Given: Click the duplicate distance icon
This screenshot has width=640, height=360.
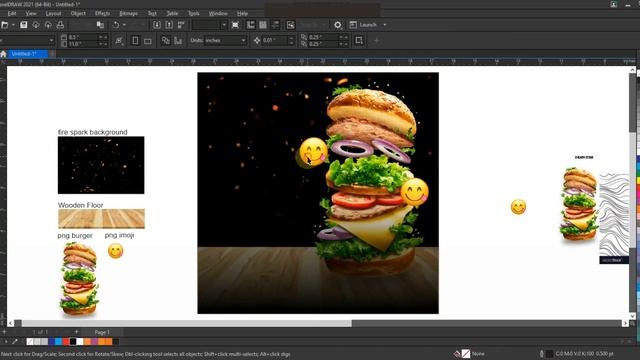Looking at the screenshot, I should pos(304,40).
